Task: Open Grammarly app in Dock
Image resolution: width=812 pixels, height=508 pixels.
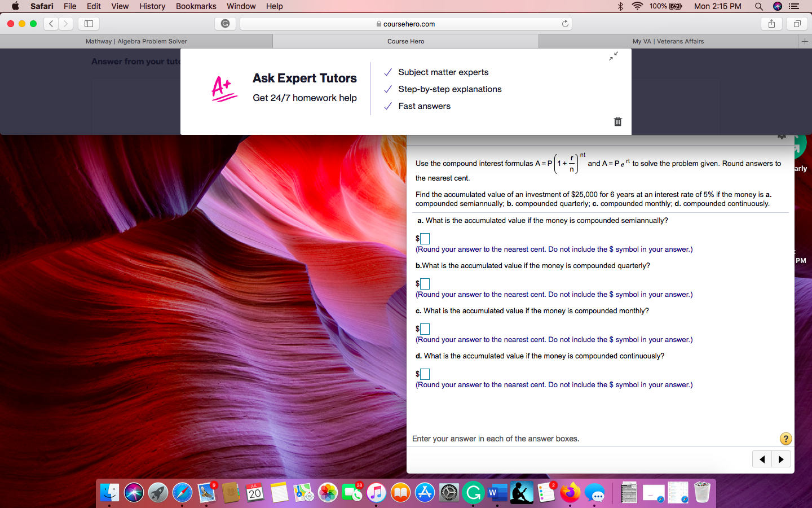Action: [473, 493]
